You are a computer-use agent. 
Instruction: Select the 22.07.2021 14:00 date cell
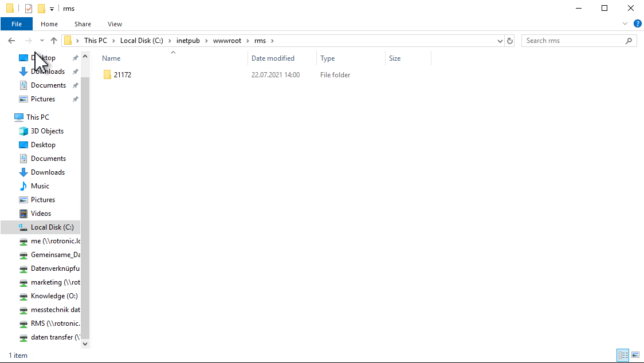(x=276, y=75)
